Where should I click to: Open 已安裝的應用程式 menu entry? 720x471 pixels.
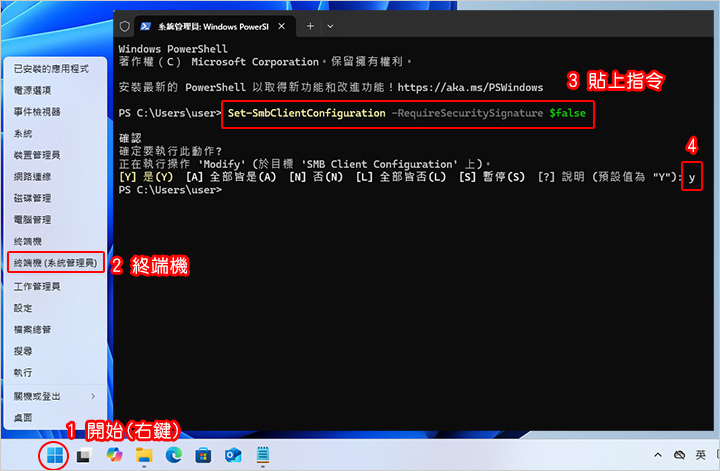[x=55, y=69]
